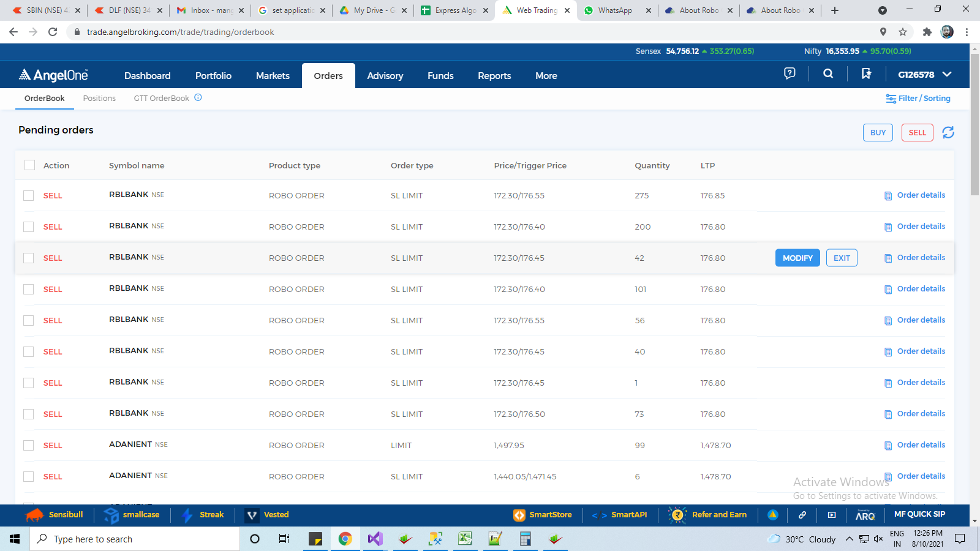Open the Windows Start menu

15,539
